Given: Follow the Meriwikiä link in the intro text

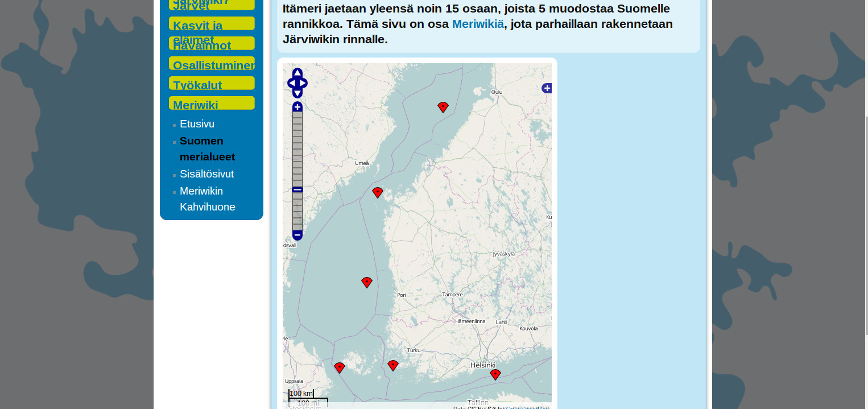Looking at the screenshot, I should [x=478, y=24].
